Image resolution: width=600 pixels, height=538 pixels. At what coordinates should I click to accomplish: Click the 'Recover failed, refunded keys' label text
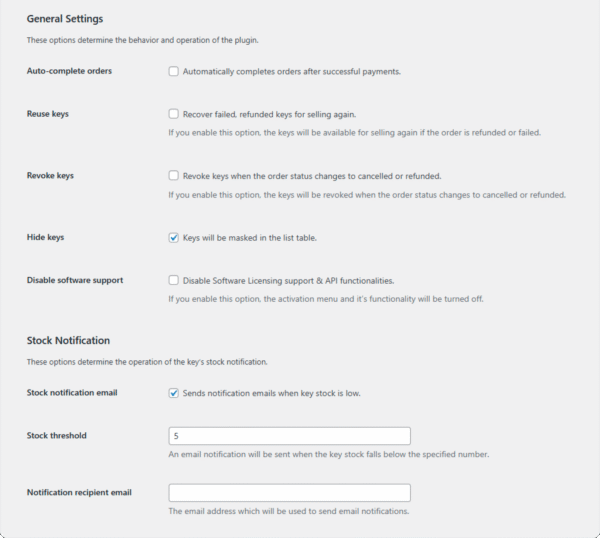coord(269,114)
